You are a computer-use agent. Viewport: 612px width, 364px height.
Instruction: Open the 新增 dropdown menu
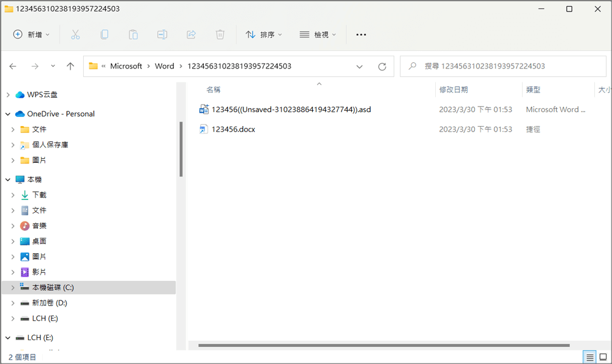[32, 35]
